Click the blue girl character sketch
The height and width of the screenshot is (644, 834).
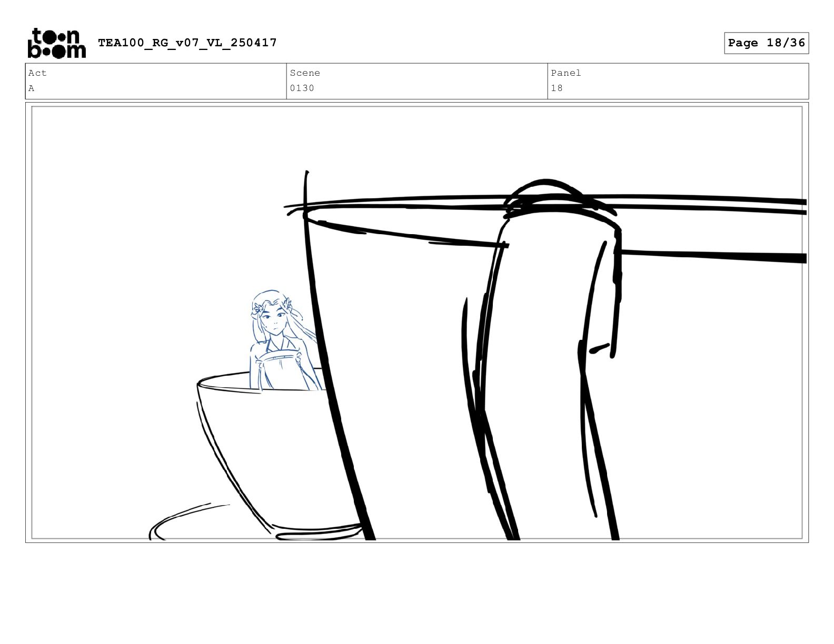click(x=285, y=340)
